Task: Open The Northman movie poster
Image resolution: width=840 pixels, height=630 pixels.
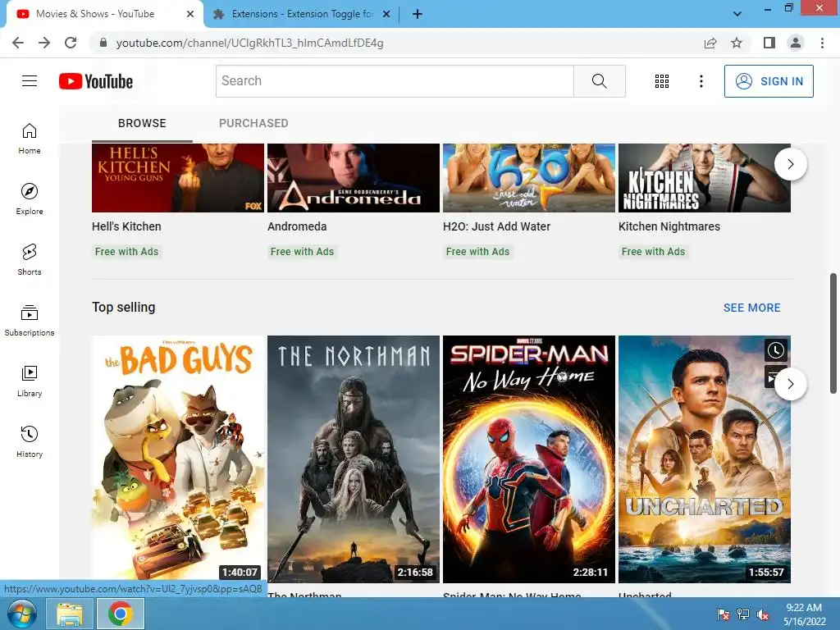Action: [354, 459]
